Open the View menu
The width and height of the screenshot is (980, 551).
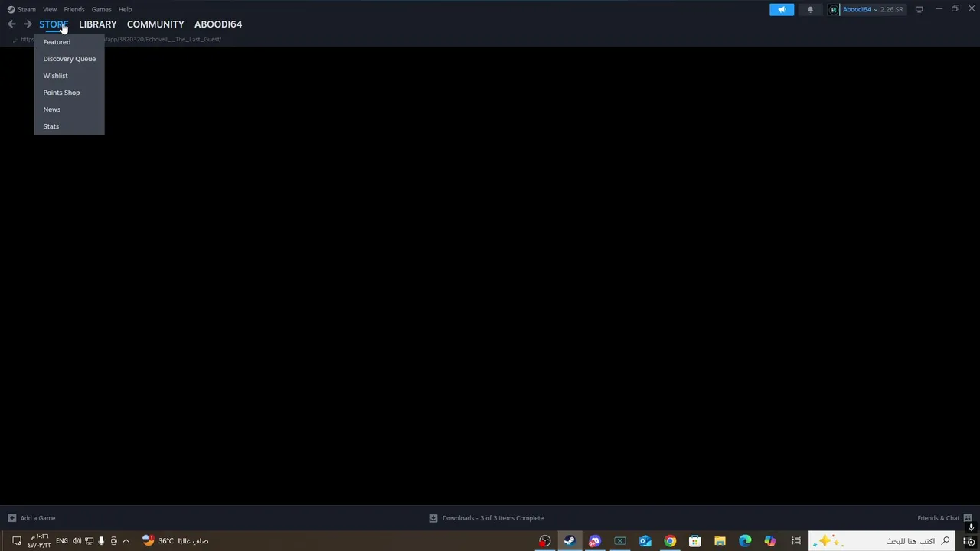click(50, 9)
